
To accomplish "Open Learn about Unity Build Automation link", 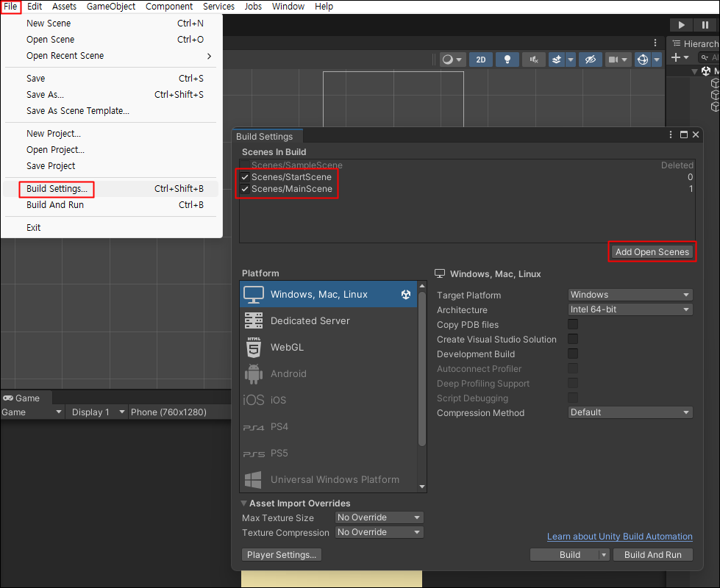I will [619, 536].
